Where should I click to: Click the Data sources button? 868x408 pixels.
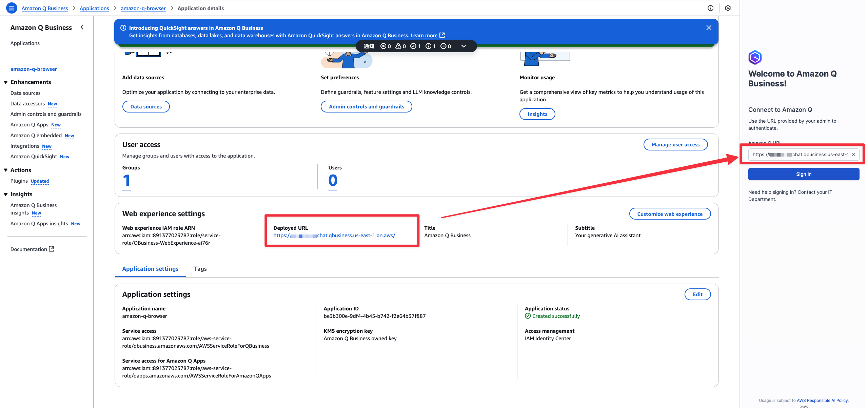click(146, 106)
